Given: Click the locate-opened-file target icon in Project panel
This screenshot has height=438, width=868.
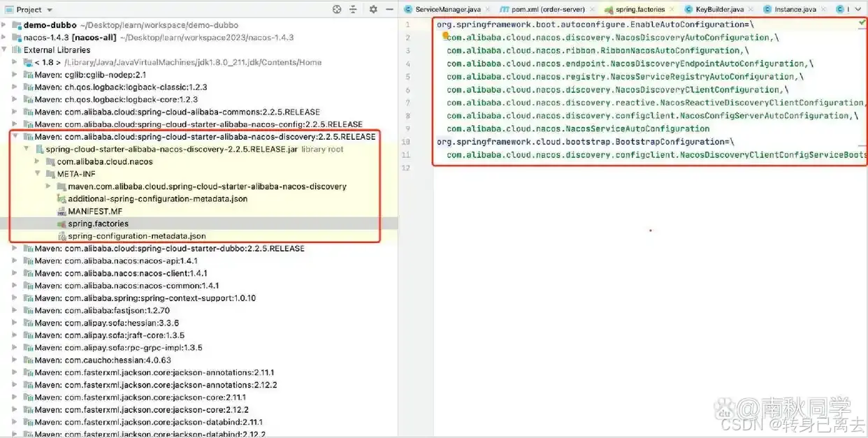Looking at the screenshot, I should coord(337,9).
